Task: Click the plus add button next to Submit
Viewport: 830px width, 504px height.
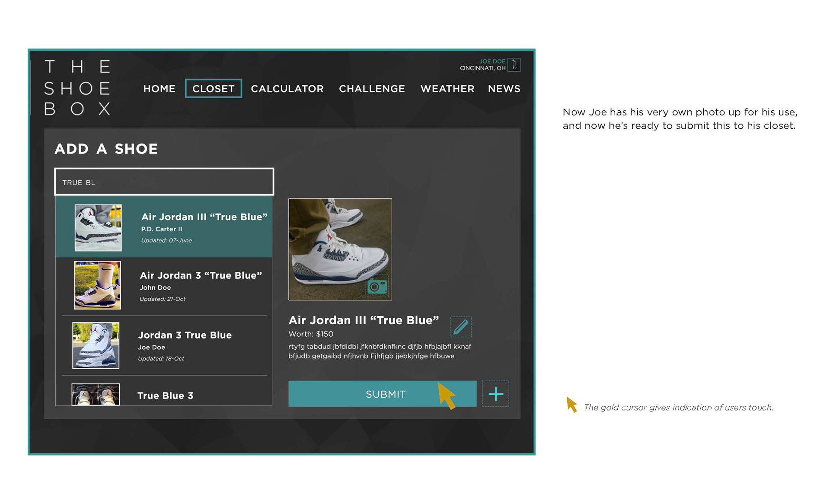Action: pyautogui.click(x=495, y=394)
